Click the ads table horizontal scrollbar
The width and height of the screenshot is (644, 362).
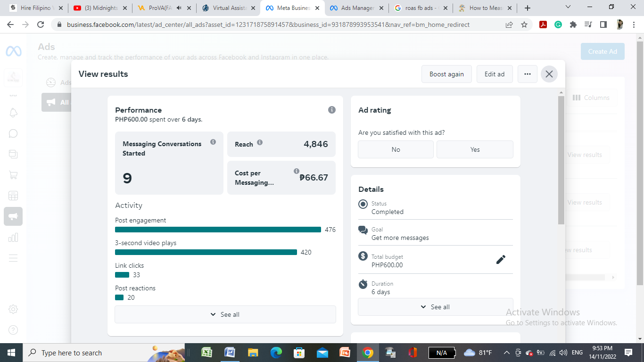coord(585,278)
